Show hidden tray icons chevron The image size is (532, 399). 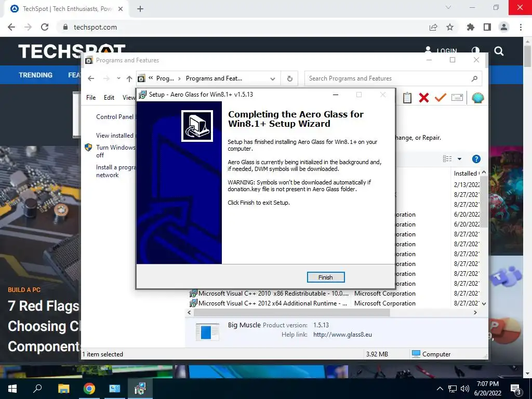pos(440,389)
